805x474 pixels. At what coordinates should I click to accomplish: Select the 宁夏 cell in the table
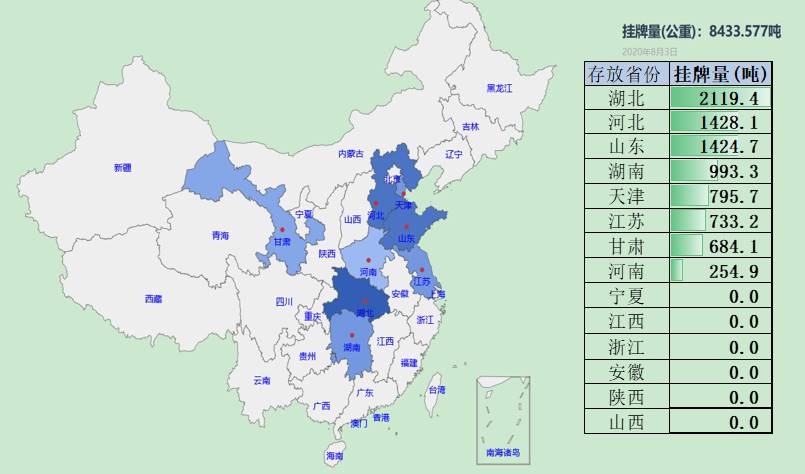coord(627,296)
